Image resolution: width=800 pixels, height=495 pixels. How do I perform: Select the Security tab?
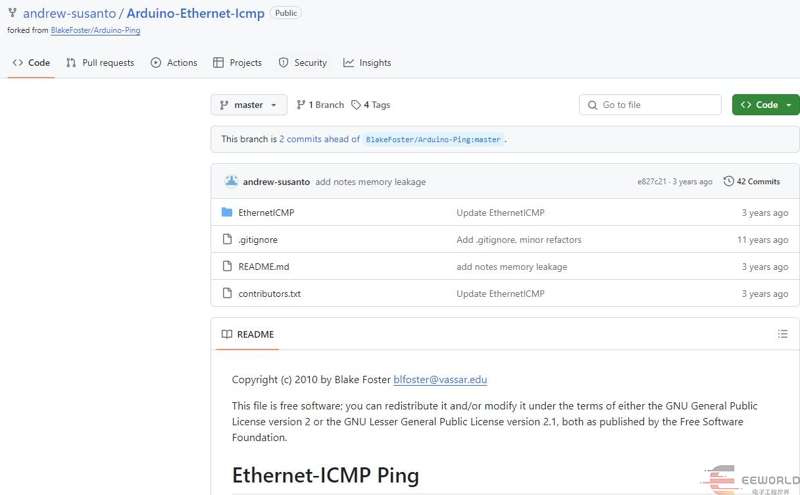tap(303, 63)
